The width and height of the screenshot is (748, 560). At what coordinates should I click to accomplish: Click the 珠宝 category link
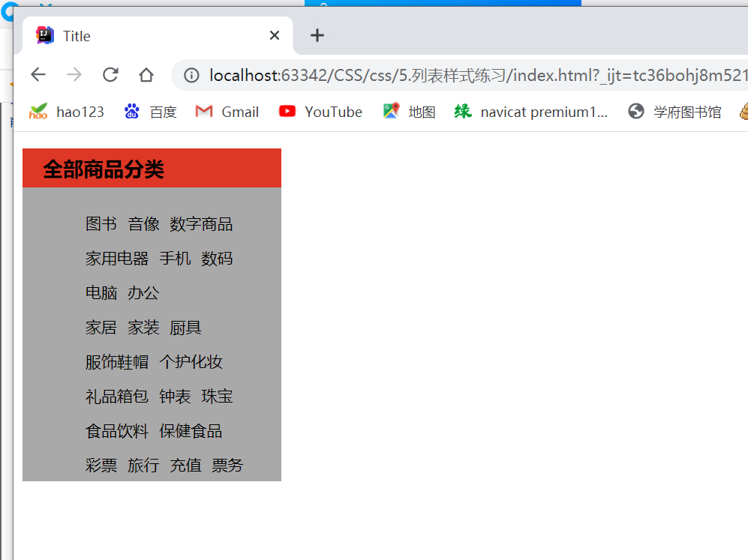pyautogui.click(x=217, y=396)
